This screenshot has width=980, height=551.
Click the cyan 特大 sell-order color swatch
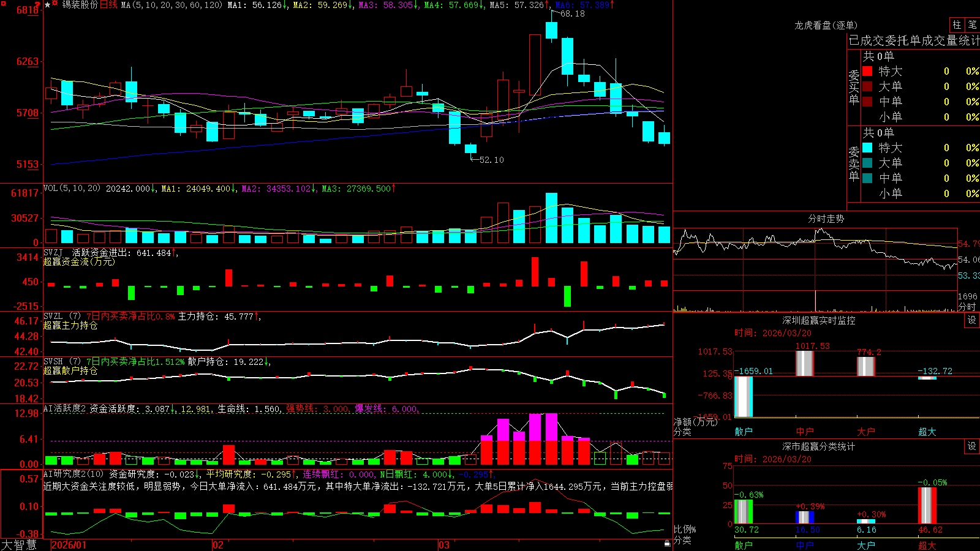pyautogui.click(x=867, y=148)
